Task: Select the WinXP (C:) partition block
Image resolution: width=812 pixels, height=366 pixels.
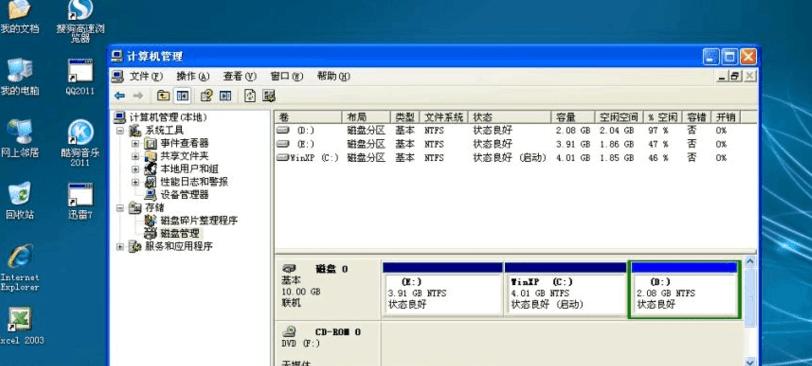Action: pos(566,289)
